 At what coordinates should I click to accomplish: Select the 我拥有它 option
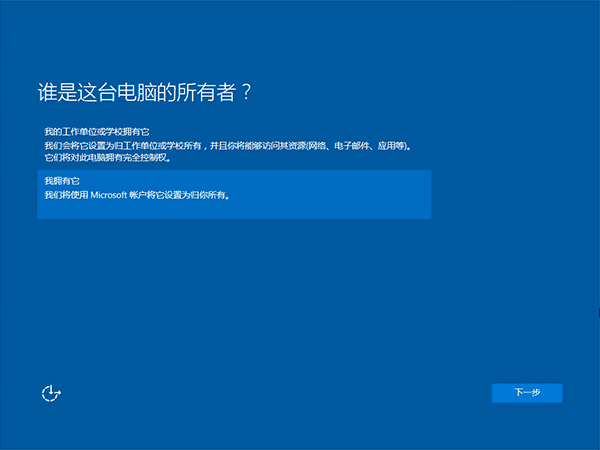(x=234, y=194)
